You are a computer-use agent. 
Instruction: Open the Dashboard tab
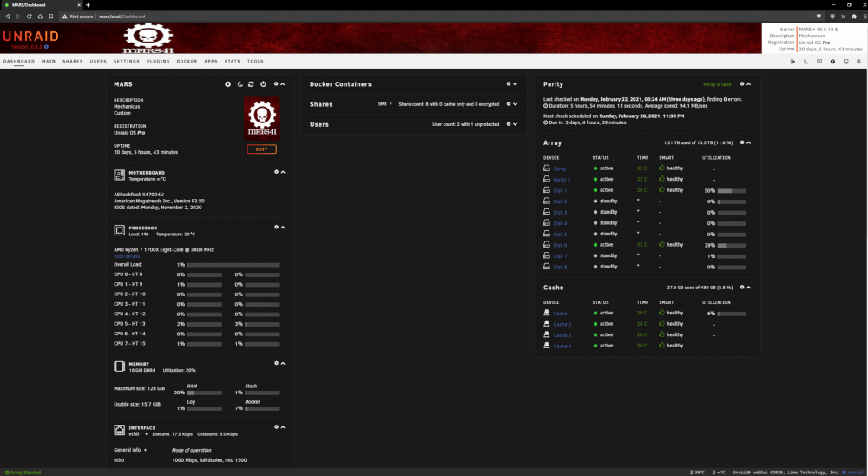coord(19,62)
